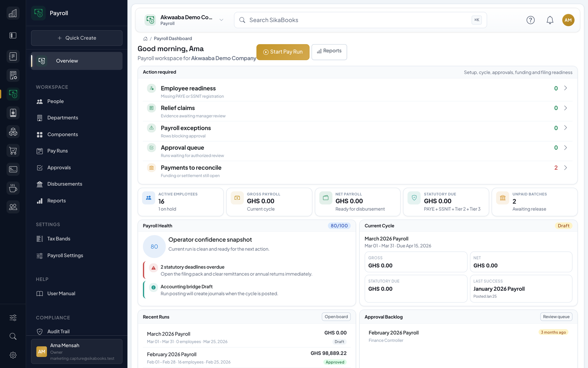Click the Accounting bridge Draft notice
Image resolution: width=588 pixels, height=368 pixels.
pyautogui.click(x=247, y=290)
